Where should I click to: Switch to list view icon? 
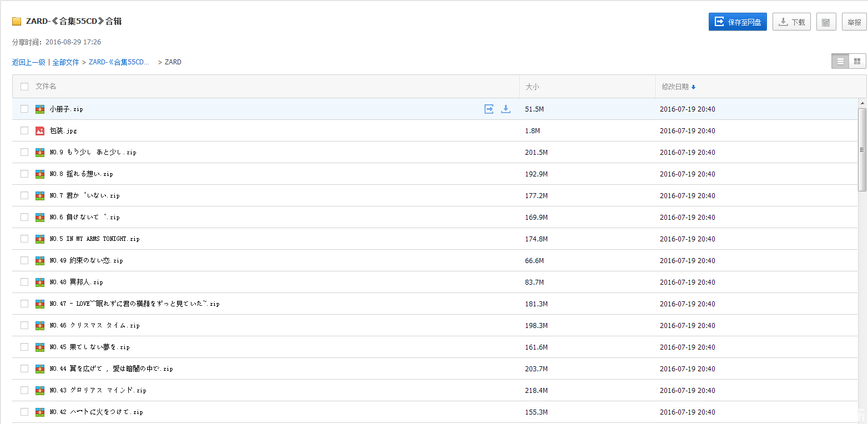pos(840,61)
